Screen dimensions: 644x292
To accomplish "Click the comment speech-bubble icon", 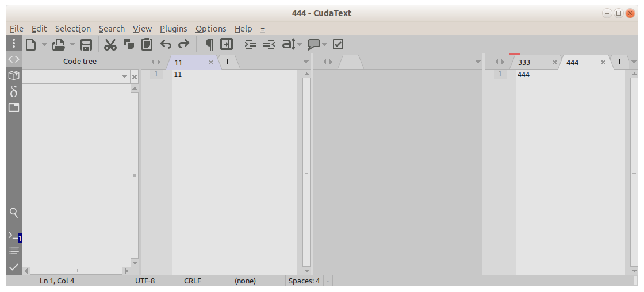I will coord(314,44).
